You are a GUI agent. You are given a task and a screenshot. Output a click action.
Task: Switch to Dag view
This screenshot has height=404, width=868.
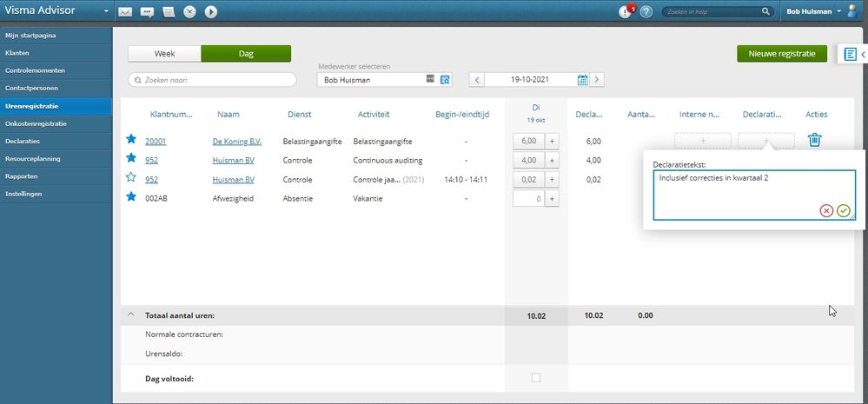point(246,54)
